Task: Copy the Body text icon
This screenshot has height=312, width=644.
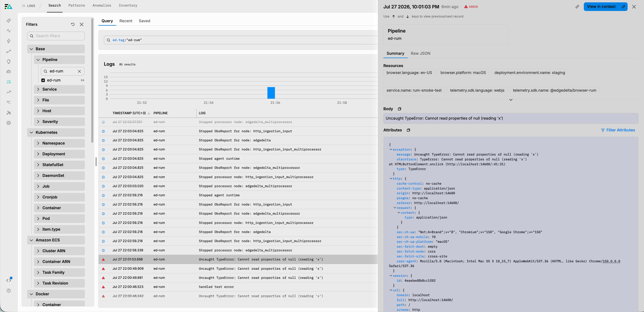Action: click(399, 109)
